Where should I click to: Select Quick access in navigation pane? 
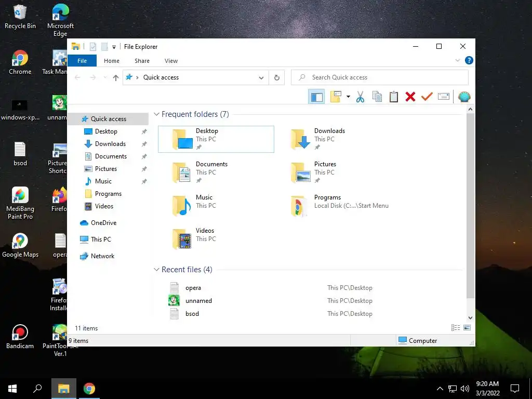coord(108,119)
